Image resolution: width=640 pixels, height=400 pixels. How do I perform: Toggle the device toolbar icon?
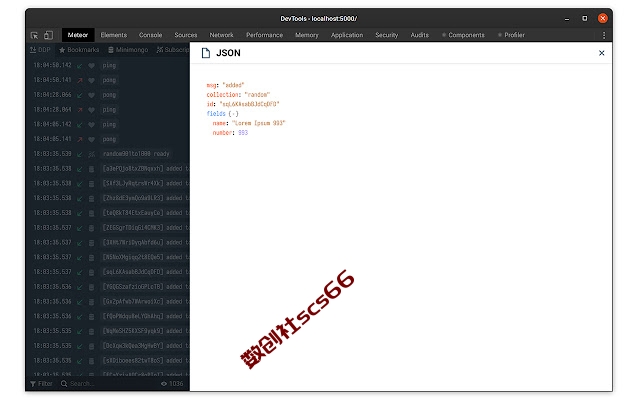(49, 36)
